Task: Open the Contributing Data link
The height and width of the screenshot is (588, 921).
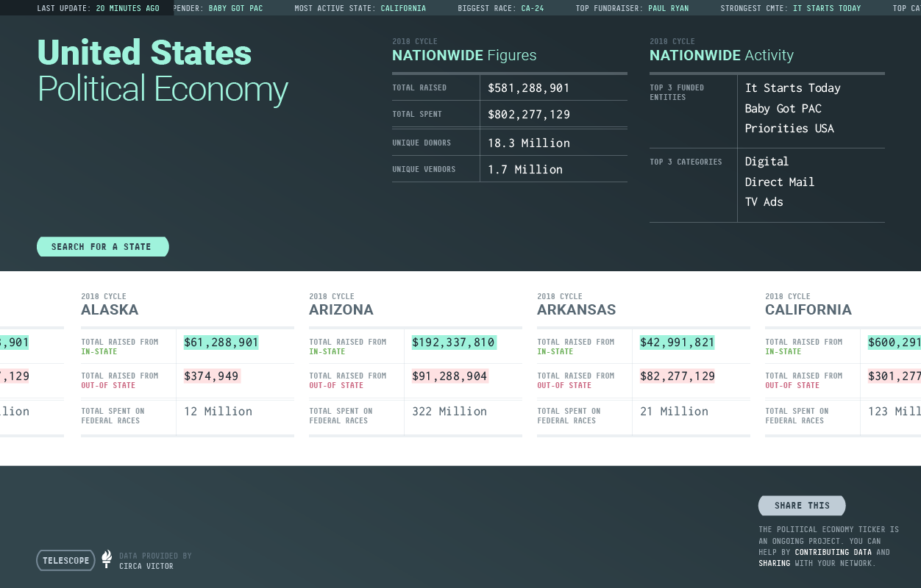Action: pos(833,552)
